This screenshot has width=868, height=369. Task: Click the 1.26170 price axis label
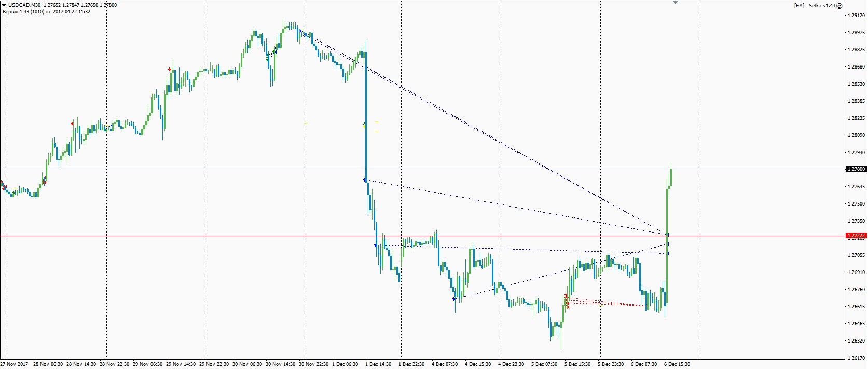coord(856,358)
